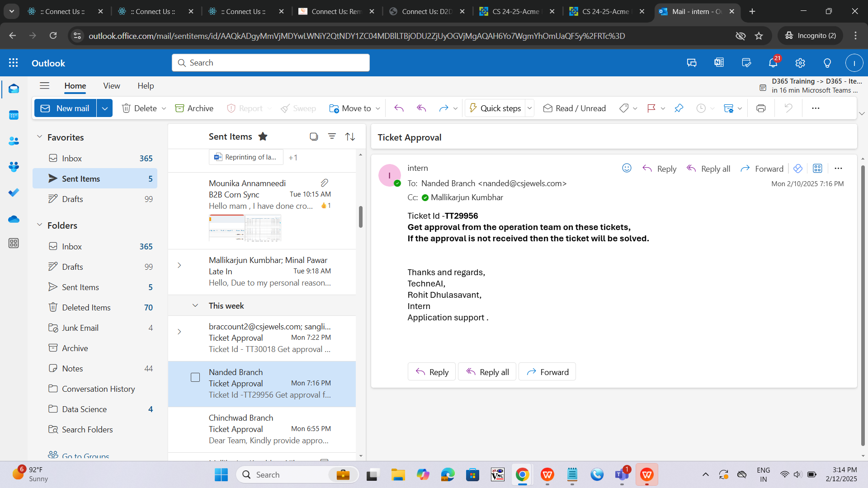Compose with New mail button
The width and height of the screenshot is (868, 488).
(x=66, y=108)
